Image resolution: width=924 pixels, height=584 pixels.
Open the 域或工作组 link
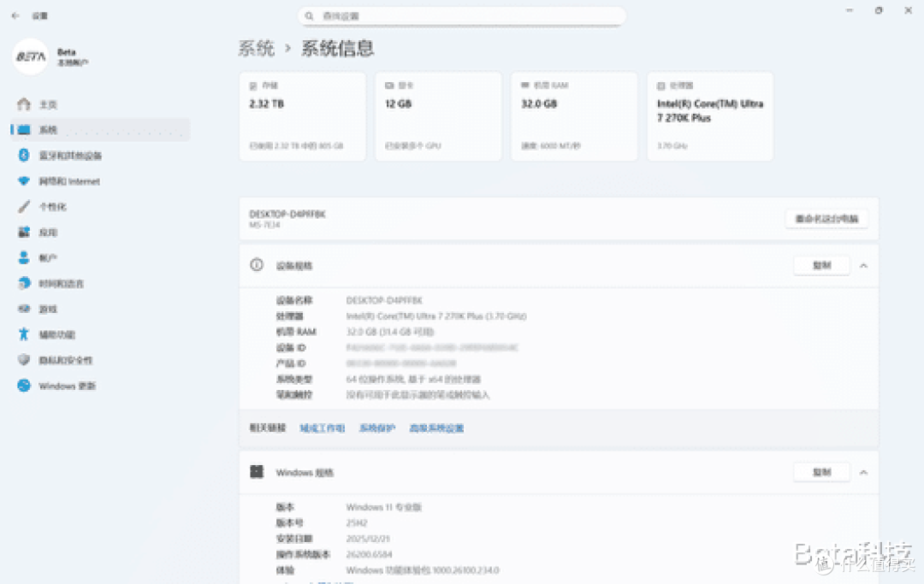[x=323, y=428]
